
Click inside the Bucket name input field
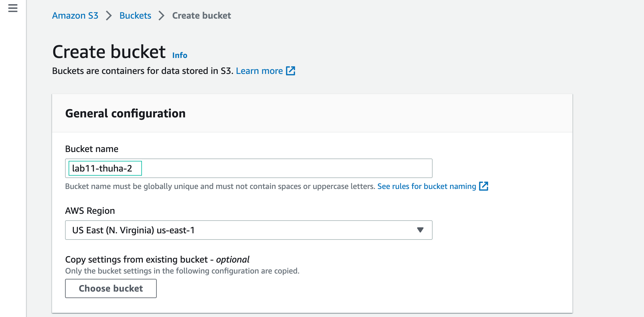coord(249,168)
